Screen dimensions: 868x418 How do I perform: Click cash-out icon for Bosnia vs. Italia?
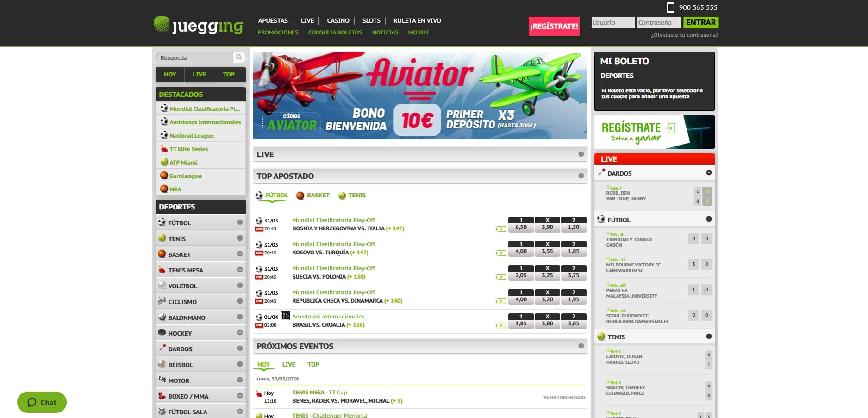[x=500, y=228]
